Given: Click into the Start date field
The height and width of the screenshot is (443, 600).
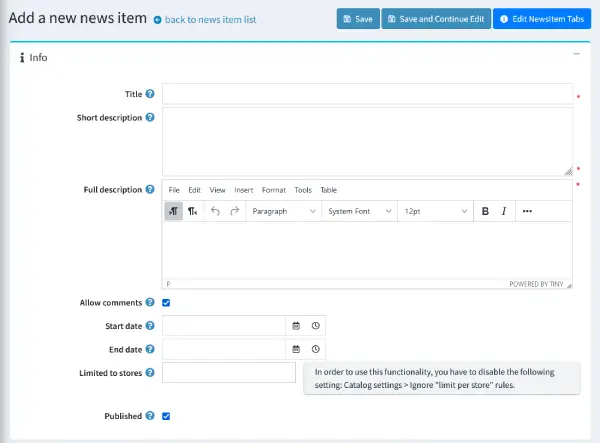Looking at the screenshot, I should coord(224,326).
